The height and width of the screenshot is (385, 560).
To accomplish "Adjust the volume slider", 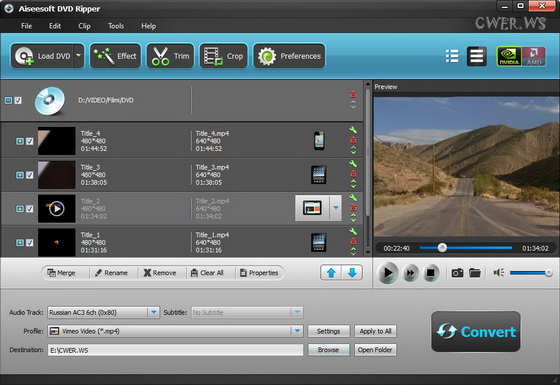I will pos(531,273).
